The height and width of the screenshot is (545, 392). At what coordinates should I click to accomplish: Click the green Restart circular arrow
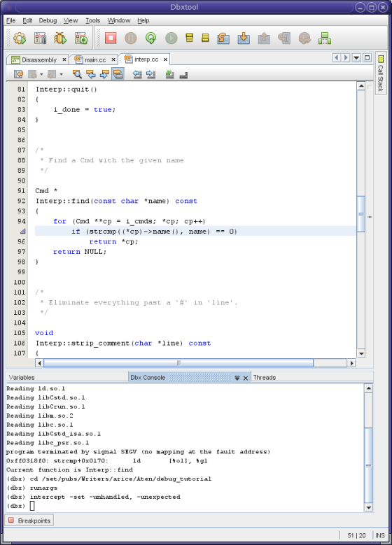point(151,38)
